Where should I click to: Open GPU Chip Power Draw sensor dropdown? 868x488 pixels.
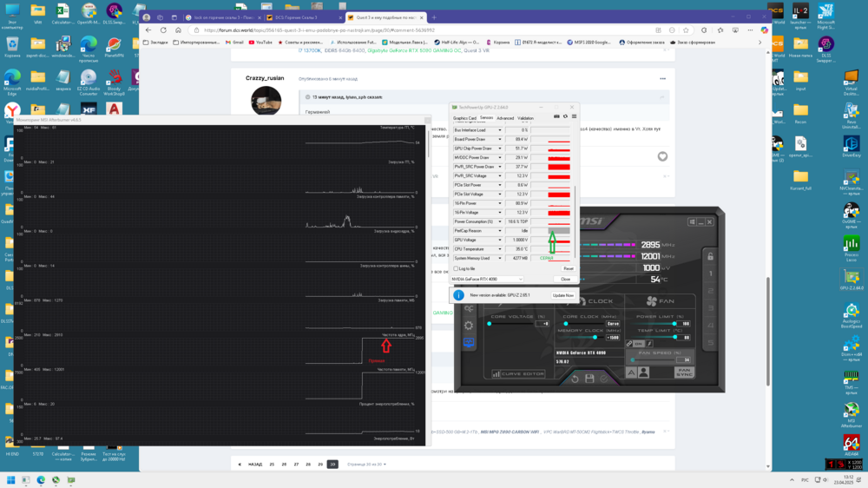[x=499, y=148]
